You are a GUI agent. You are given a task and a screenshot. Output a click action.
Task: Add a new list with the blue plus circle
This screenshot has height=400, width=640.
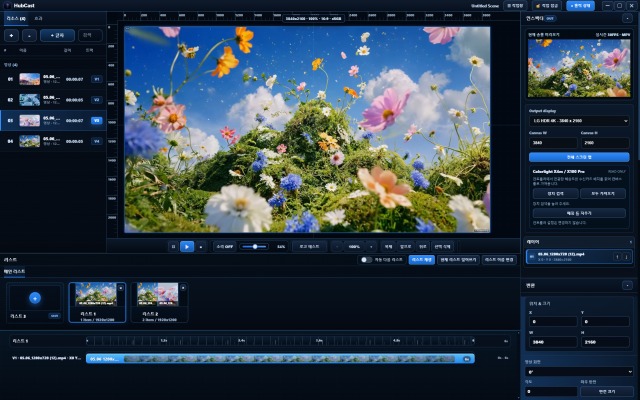(35, 298)
